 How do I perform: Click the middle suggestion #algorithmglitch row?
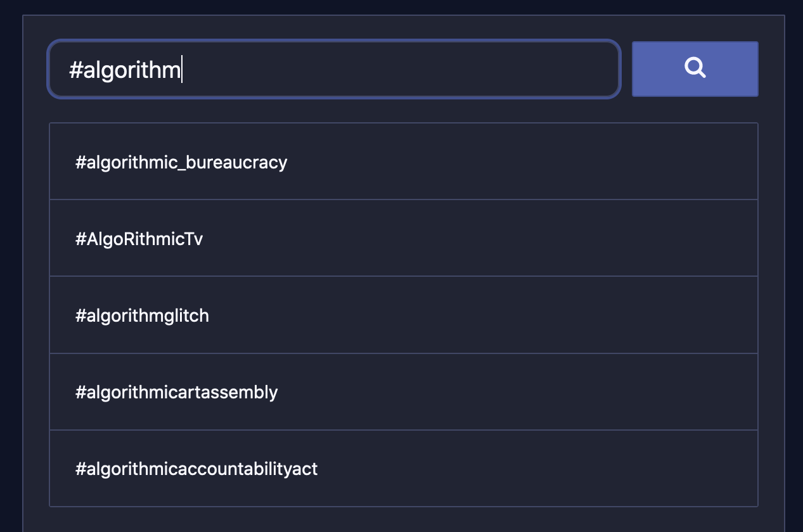404,315
